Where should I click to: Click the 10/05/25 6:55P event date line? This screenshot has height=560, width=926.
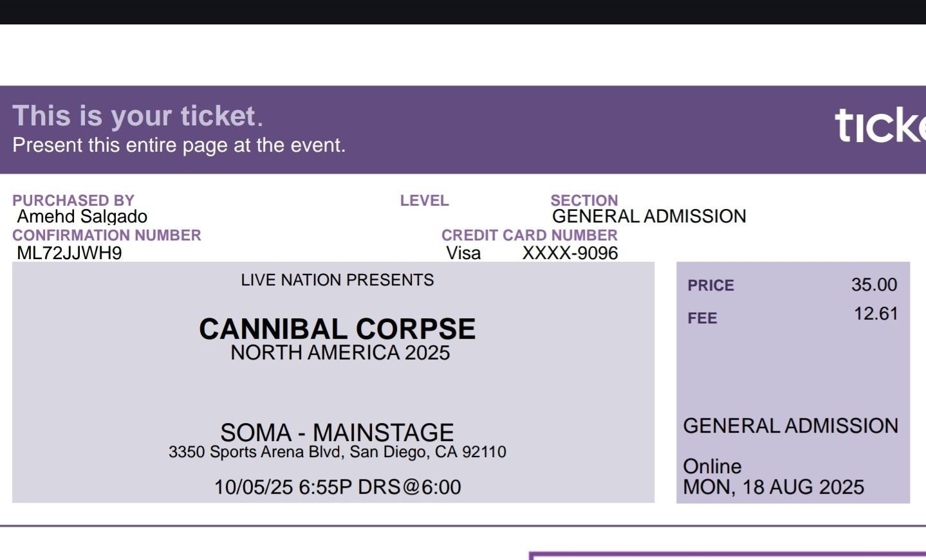tap(337, 487)
